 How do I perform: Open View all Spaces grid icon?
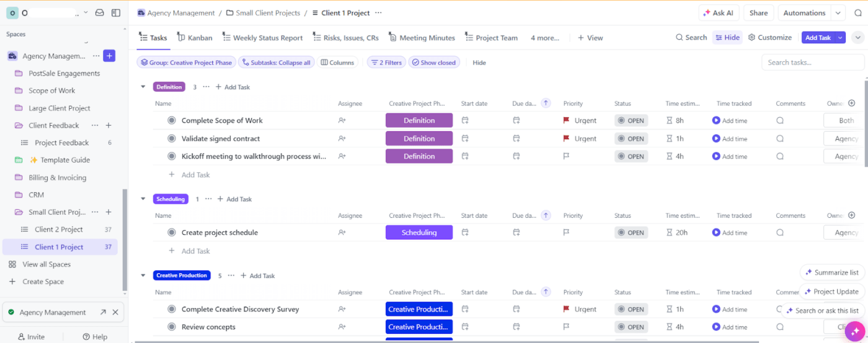tap(12, 264)
